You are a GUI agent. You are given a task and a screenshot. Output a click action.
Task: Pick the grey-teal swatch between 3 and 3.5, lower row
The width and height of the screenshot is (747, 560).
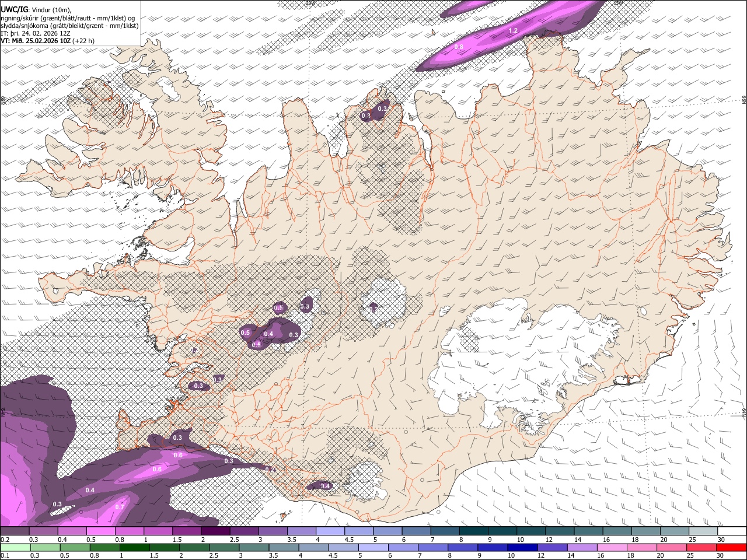(253, 547)
